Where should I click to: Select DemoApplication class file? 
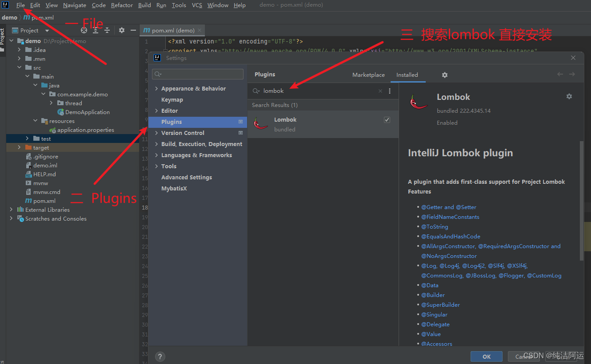tap(84, 112)
